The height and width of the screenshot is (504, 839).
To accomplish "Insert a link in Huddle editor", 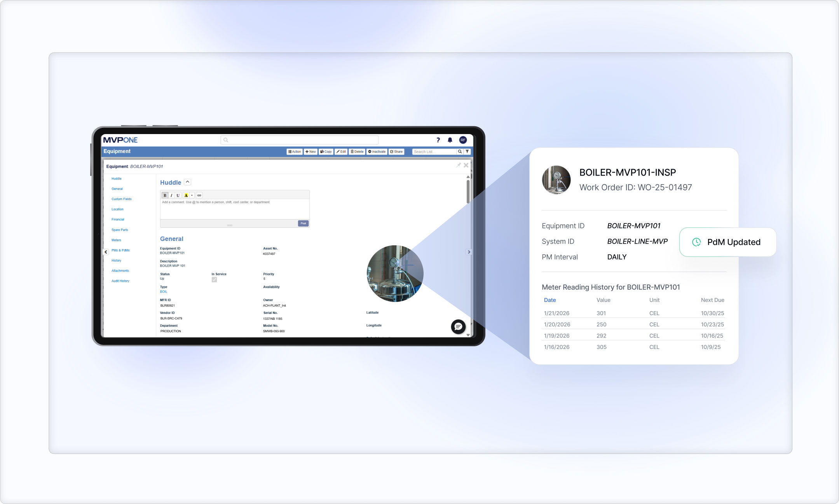I will (199, 195).
